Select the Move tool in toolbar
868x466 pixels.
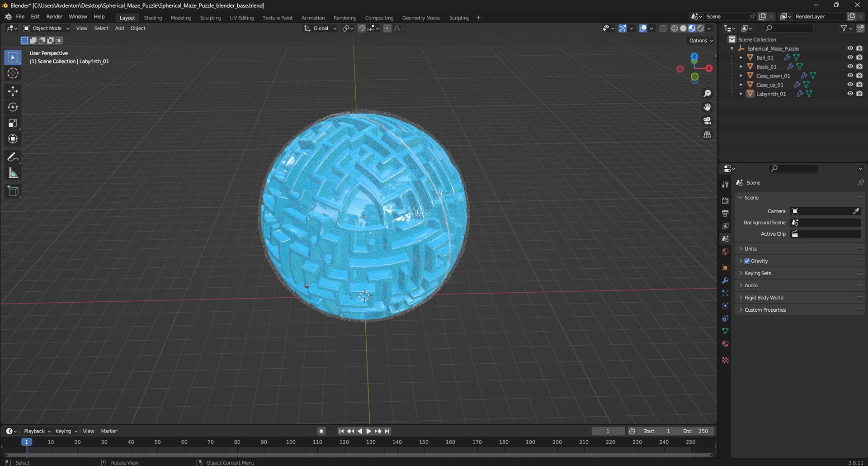13,91
